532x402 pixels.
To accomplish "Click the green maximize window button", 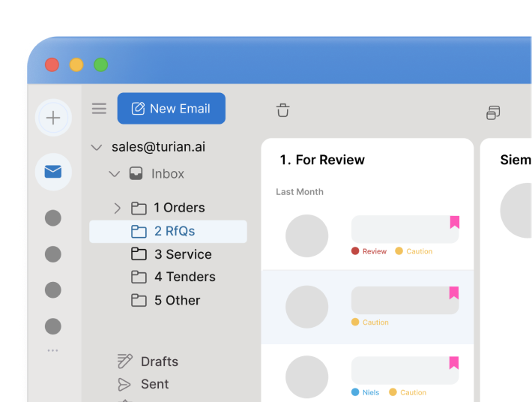I will coord(100,64).
